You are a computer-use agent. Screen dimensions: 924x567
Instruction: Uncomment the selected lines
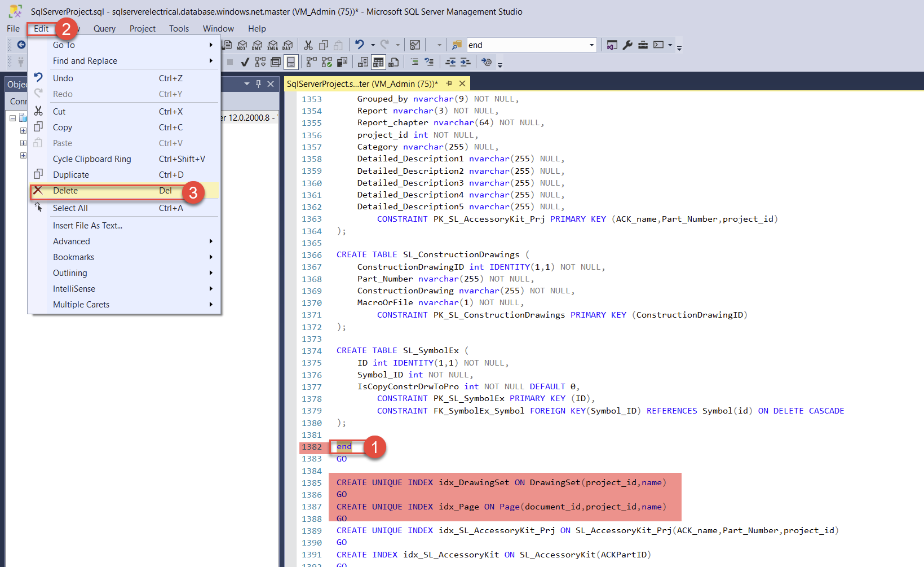click(428, 62)
